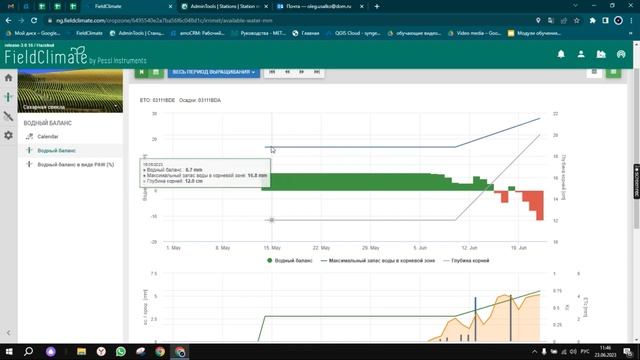640x360 pixels.
Task: Toggle the Глубина корней legend entry
Action: 466,260
